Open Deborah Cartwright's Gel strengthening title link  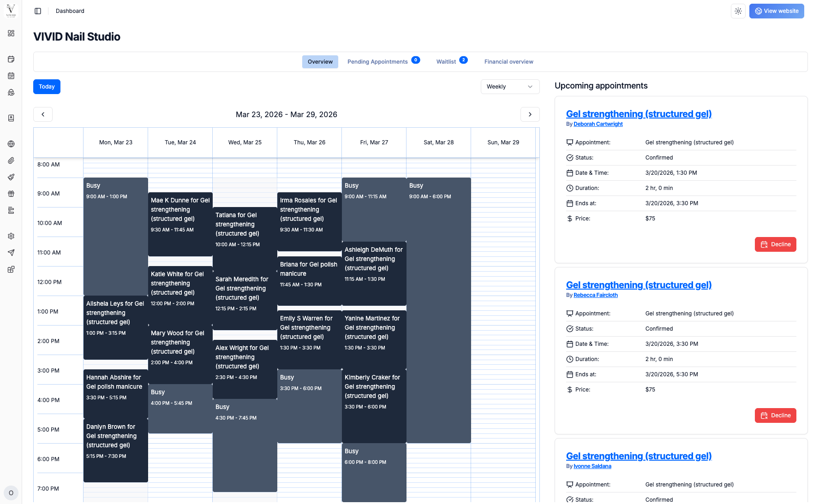point(639,114)
